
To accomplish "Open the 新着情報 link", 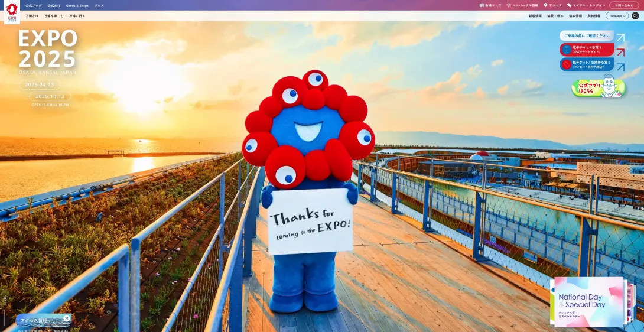I will point(535,16).
